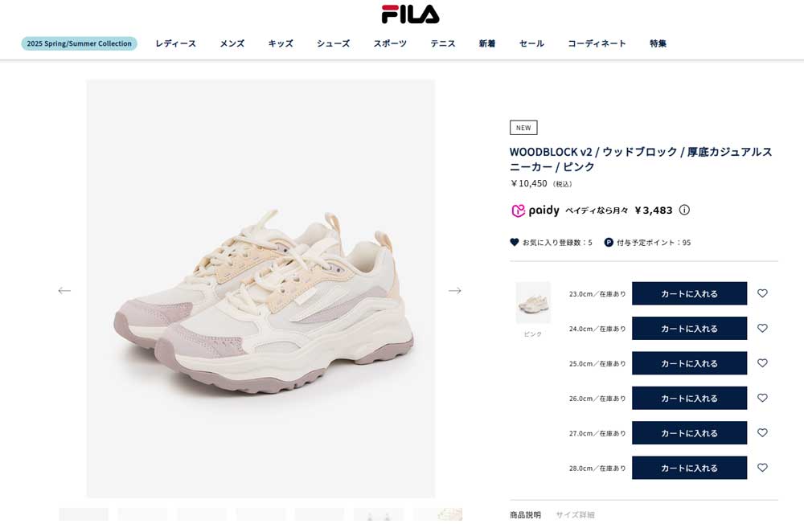Open 2025 Spring/Summer Collection link
Viewport: 804px width, 532px height.
(x=79, y=43)
